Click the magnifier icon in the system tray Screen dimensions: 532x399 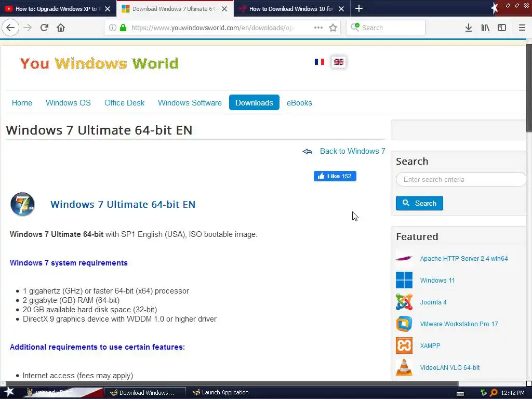[494, 393]
